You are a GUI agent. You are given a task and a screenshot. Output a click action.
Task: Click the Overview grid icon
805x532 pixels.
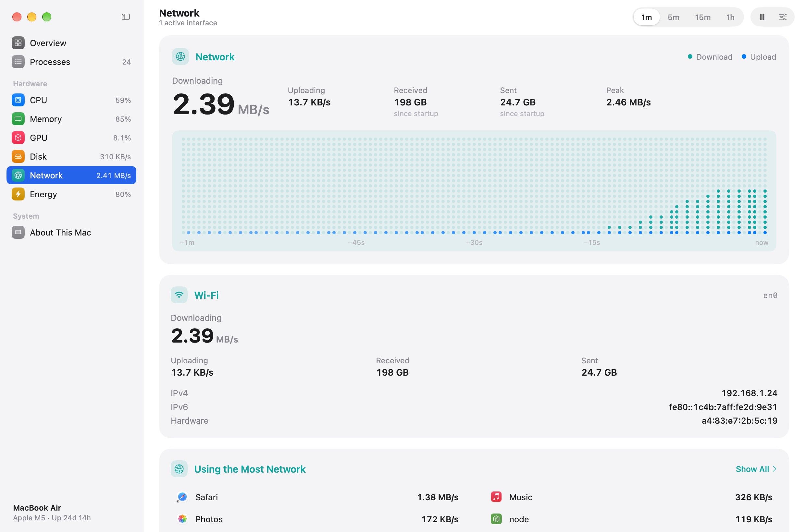point(18,43)
